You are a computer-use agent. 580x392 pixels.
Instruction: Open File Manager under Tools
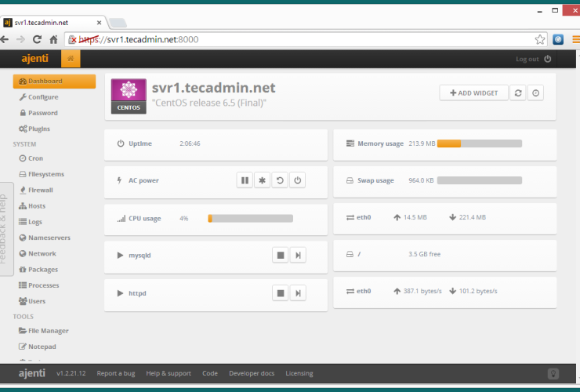point(48,331)
